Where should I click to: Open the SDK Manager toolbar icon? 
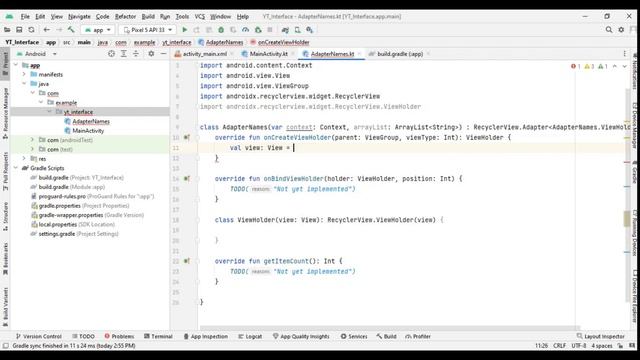tap(310, 30)
